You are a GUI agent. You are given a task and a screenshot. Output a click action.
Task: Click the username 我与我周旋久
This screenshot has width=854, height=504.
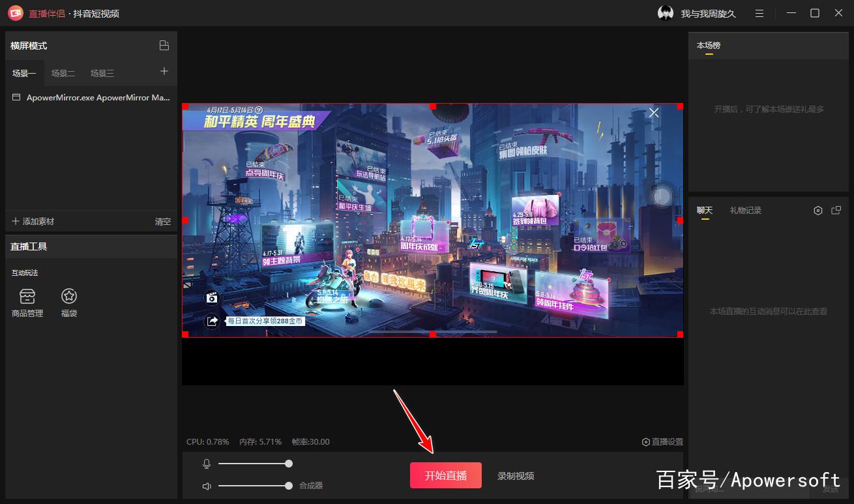709,14
